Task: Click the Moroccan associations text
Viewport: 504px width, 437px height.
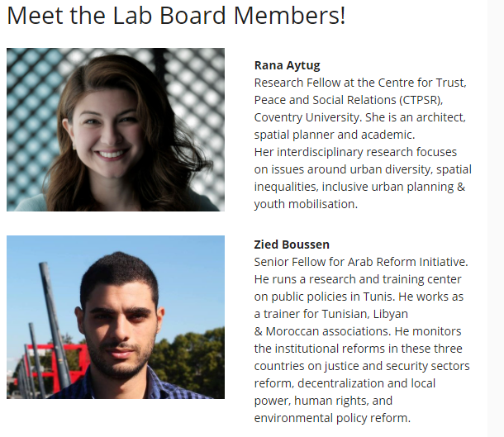Action: click(328, 331)
